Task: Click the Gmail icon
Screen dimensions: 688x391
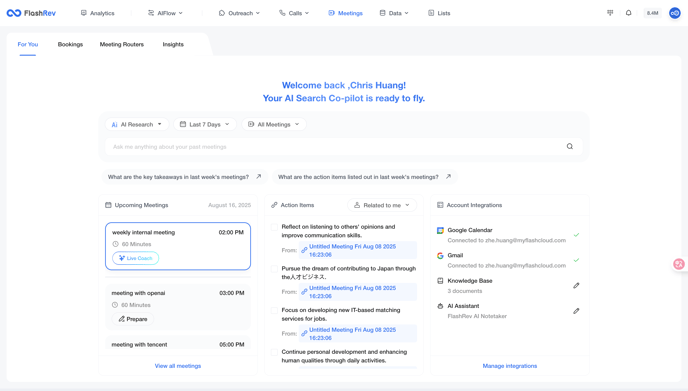Action: pyautogui.click(x=440, y=255)
